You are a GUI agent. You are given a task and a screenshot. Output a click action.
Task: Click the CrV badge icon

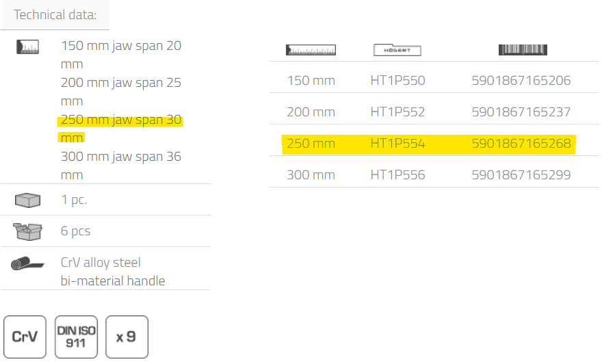[25, 337]
